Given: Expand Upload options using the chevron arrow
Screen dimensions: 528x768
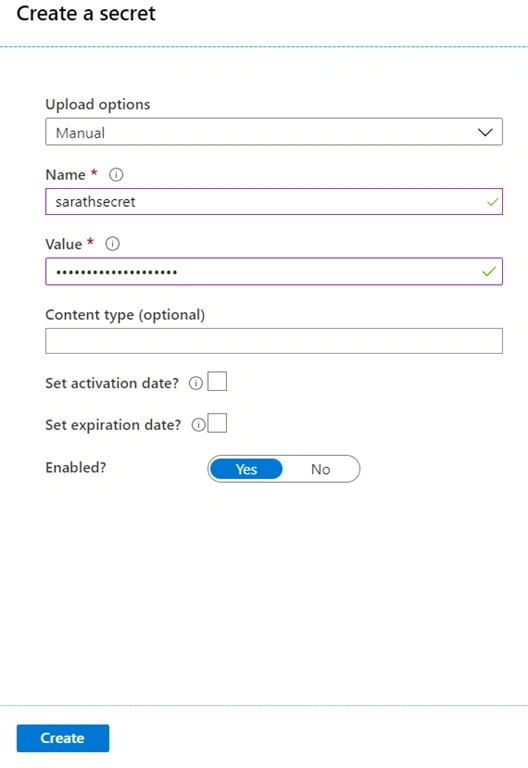Looking at the screenshot, I should point(485,132).
